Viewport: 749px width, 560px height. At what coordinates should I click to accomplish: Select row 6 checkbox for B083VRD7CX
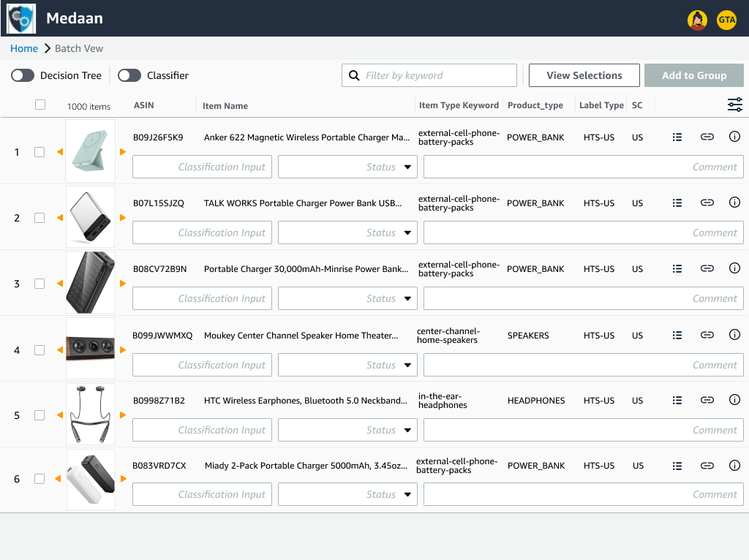[39, 479]
